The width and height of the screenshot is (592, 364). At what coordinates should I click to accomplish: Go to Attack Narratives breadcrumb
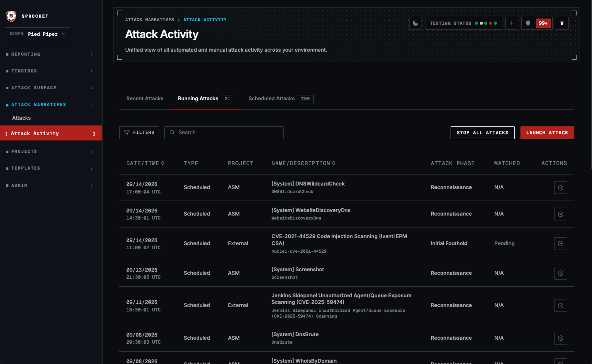tap(149, 20)
